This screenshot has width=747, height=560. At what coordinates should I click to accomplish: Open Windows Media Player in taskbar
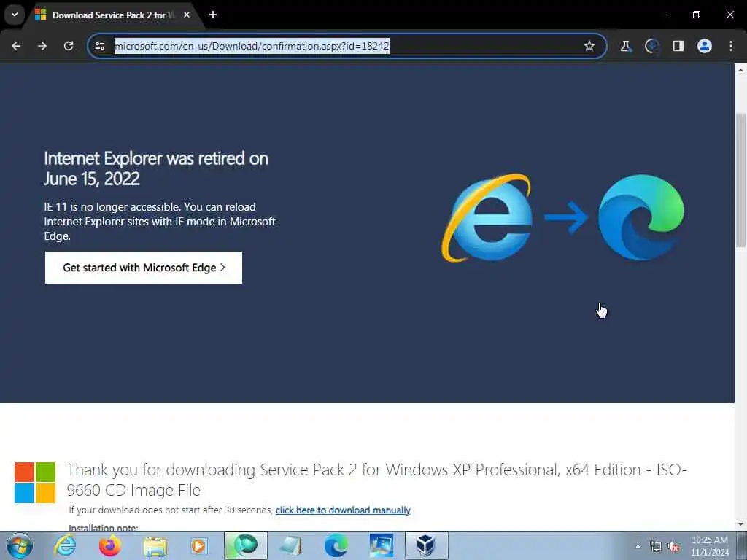(x=199, y=545)
